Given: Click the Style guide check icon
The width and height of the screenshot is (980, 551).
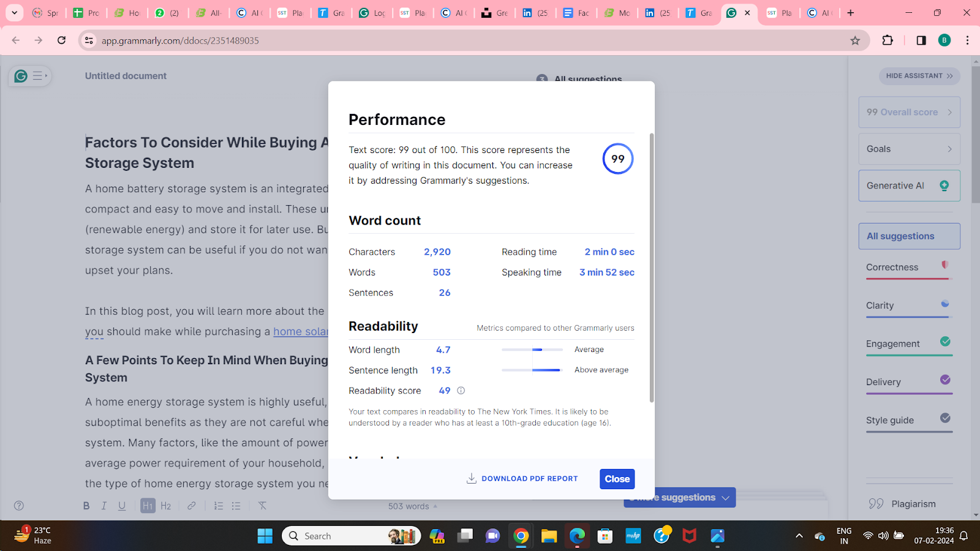Looking at the screenshot, I should click(x=946, y=418).
